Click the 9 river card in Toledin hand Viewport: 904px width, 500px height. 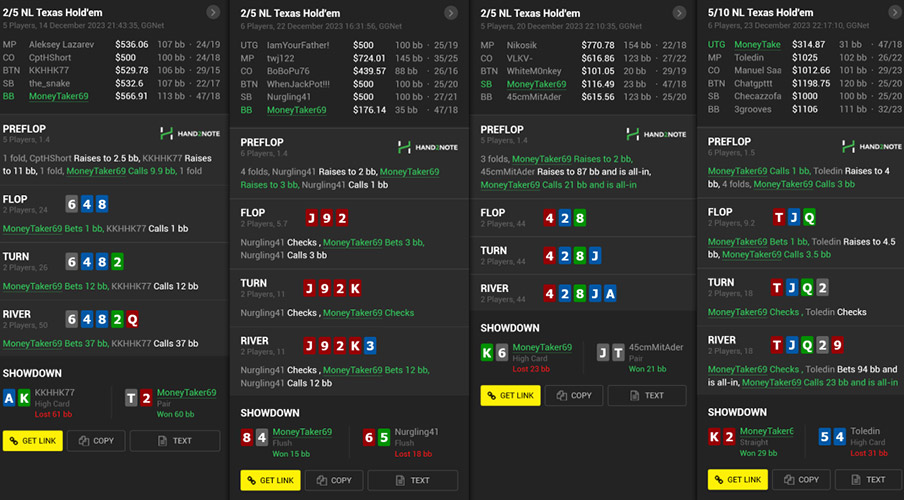[838, 345]
